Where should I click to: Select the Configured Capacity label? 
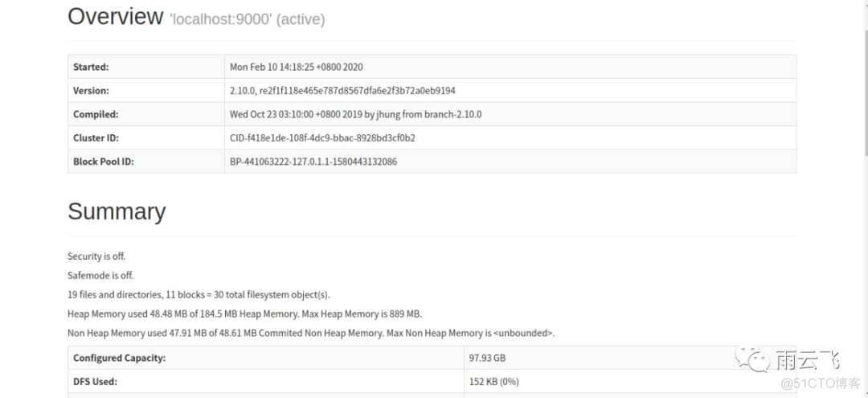click(x=119, y=358)
